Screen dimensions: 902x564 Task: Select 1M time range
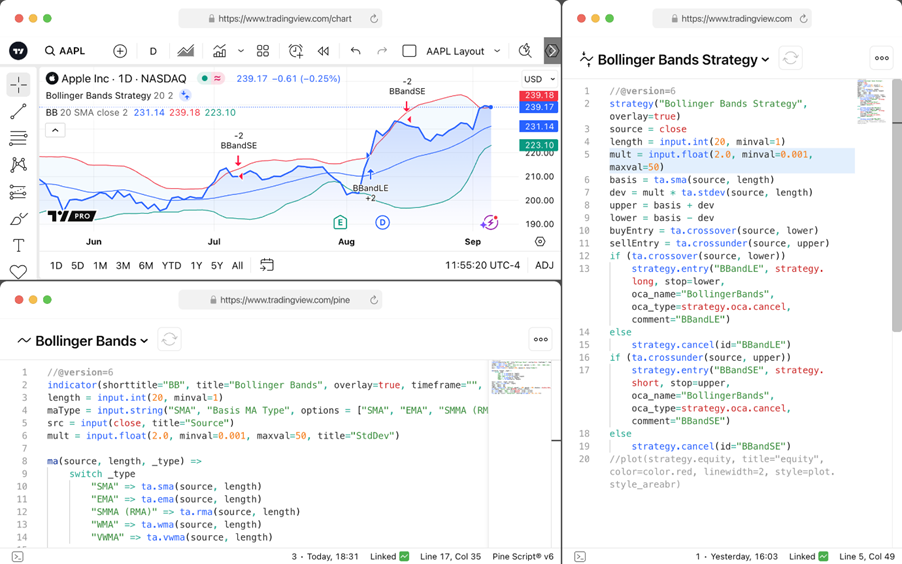click(x=100, y=265)
